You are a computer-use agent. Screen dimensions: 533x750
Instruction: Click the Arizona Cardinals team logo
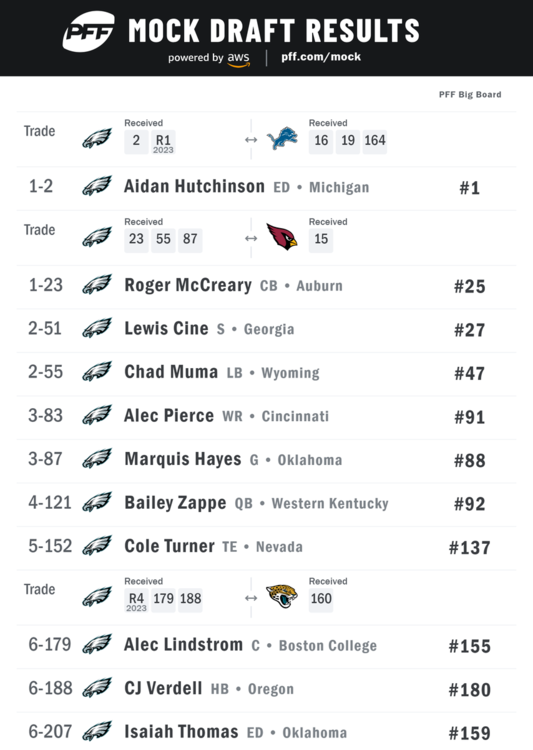[x=282, y=236]
